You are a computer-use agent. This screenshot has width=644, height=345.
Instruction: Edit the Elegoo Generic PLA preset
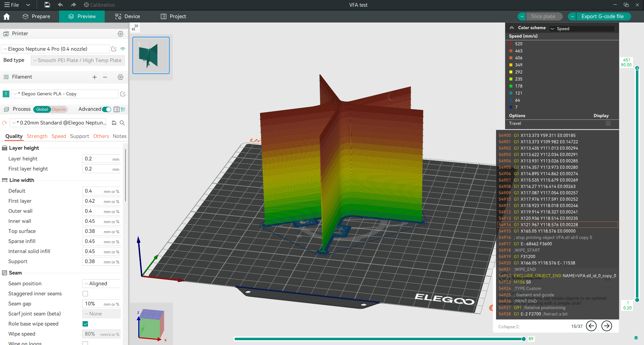(x=123, y=94)
